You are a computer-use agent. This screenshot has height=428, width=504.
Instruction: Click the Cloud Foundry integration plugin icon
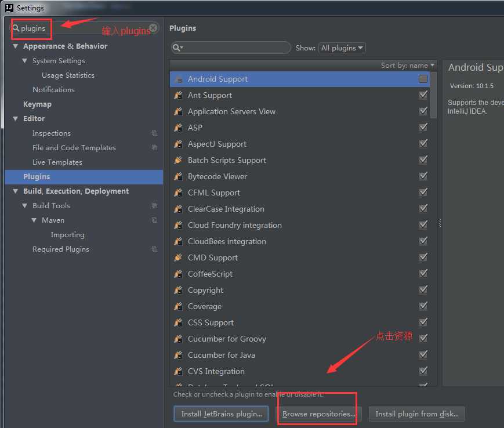click(178, 225)
